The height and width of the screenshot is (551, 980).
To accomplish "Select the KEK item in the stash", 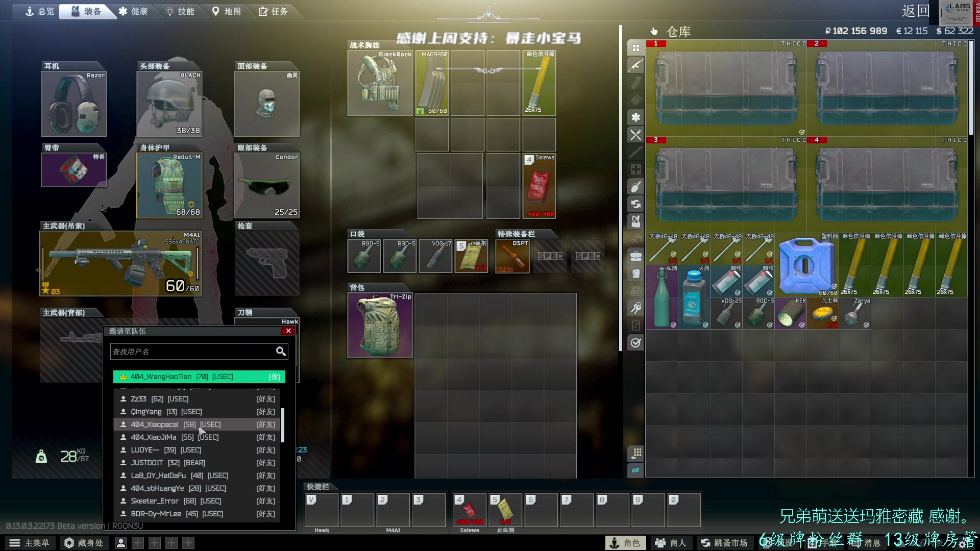I will click(791, 313).
